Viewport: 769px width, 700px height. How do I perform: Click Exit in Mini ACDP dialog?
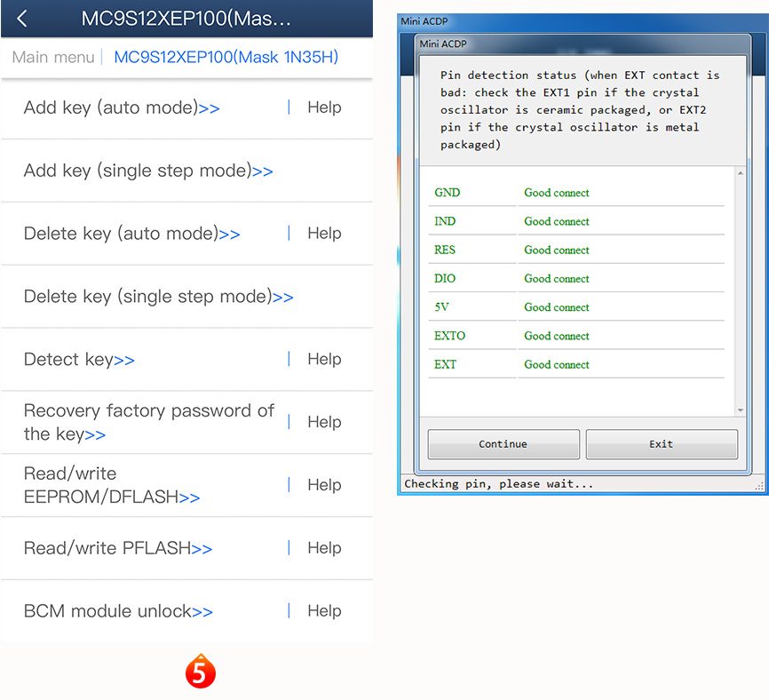tap(662, 444)
